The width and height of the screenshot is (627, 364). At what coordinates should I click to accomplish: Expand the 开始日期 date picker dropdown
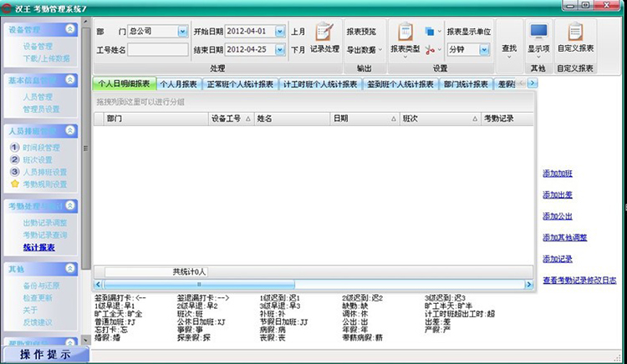[x=280, y=31]
